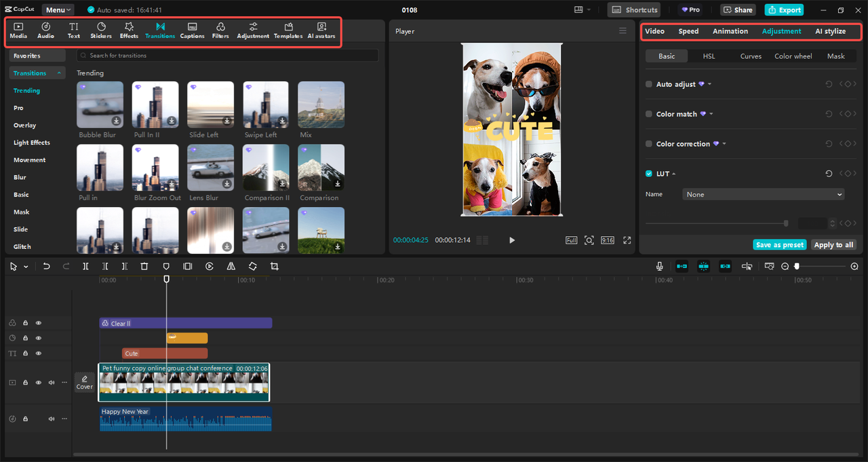Click the Mirror flip icon
The height and width of the screenshot is (462, 868).
point(231,267)
